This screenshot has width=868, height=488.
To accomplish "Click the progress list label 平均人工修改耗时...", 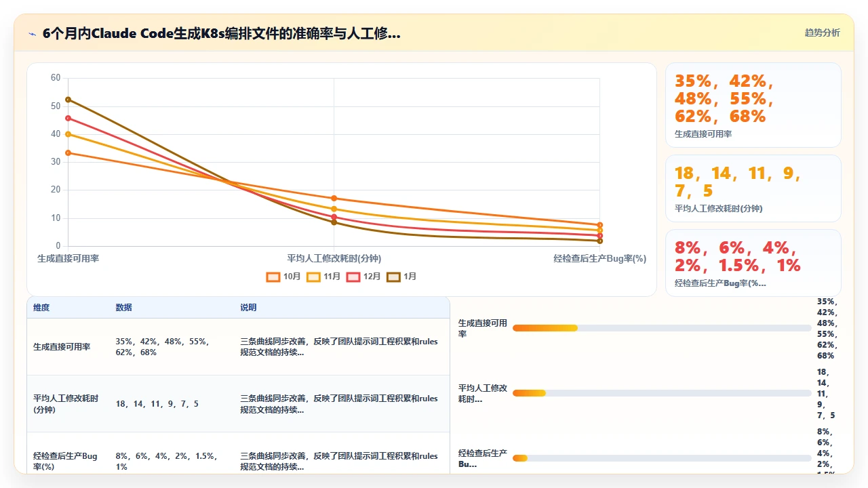I will (x=483, y=393).
